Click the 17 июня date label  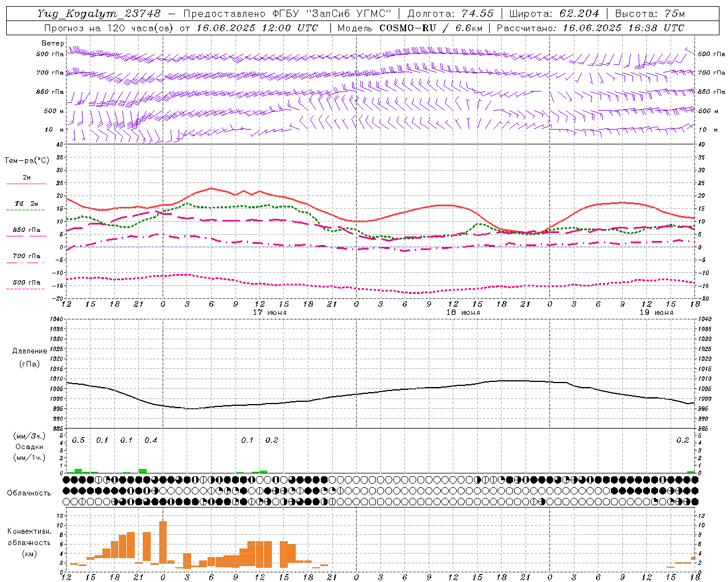pyautogui.click(x=270, y=313)
